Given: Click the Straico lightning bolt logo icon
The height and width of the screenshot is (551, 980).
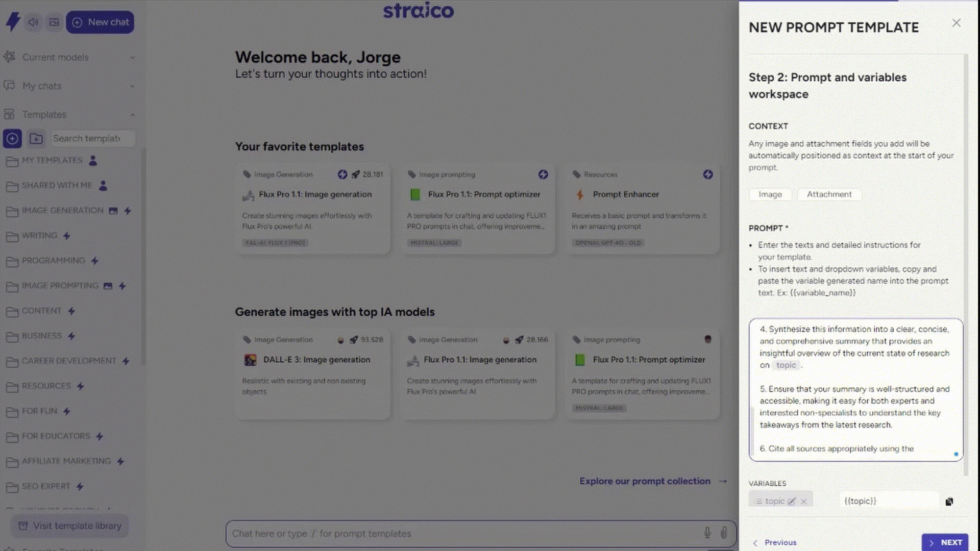Looking at the screenshot, I should (x=13, y=22).
